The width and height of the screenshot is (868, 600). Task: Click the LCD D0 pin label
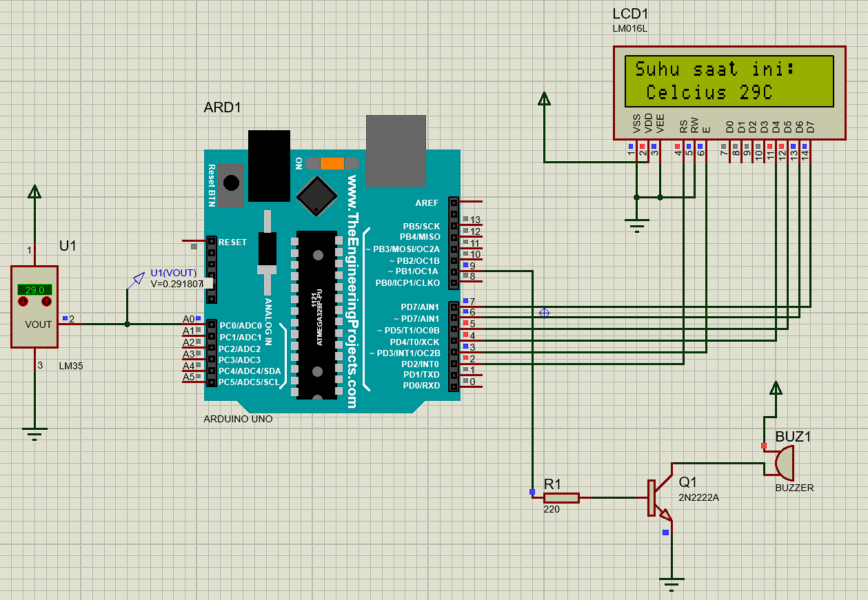point(729,127)
